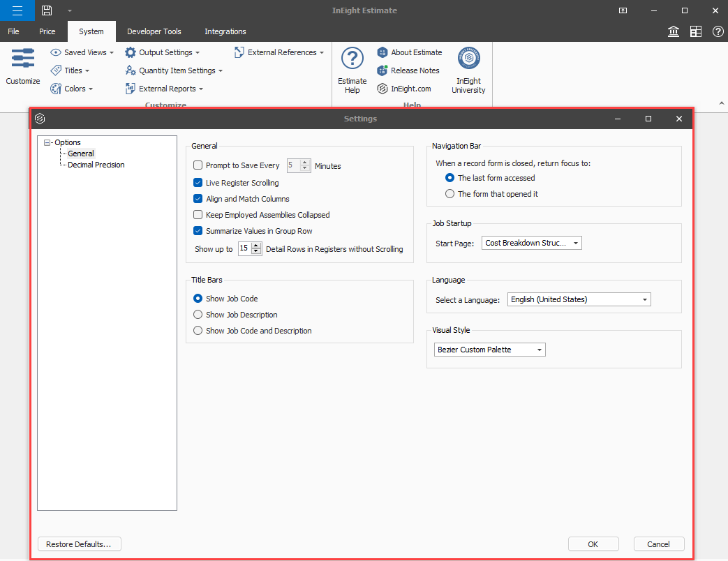The image size is (728, 561).
Task: Enable Prompt to Save Every checkbox
Action: coord(198,165)
